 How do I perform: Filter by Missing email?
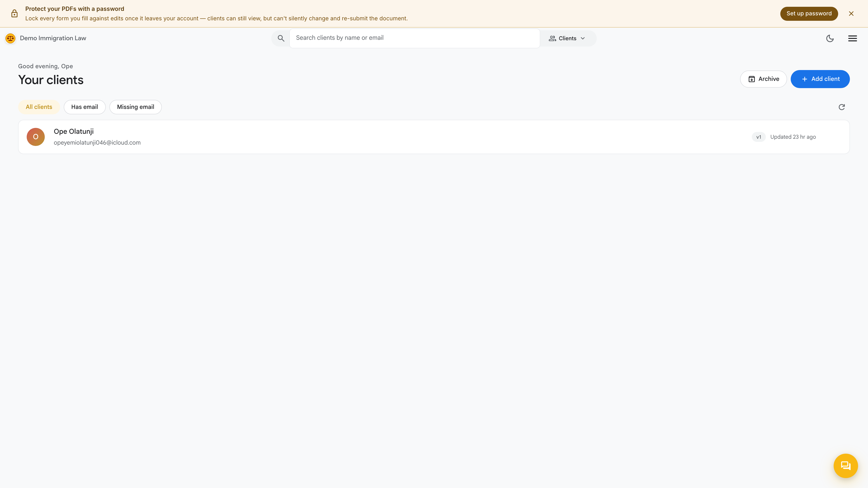[x=135, y=107]
